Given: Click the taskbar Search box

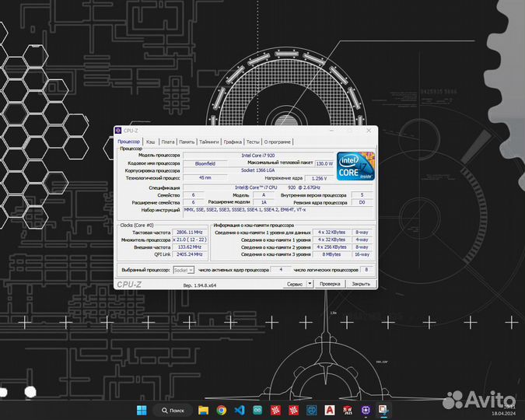Looking at the screenshot, I should coord(173,410).
